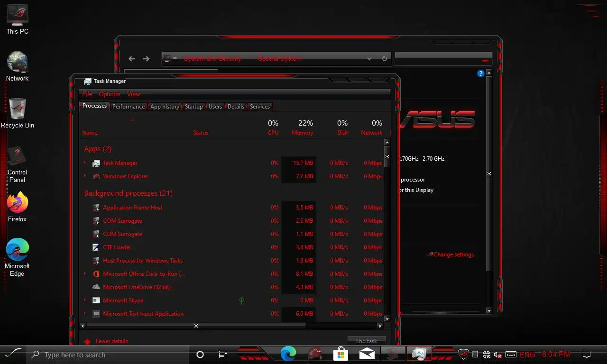Open Network desktop icon
The height and width of the screenshot is (364, 607).
coord(17,66)
